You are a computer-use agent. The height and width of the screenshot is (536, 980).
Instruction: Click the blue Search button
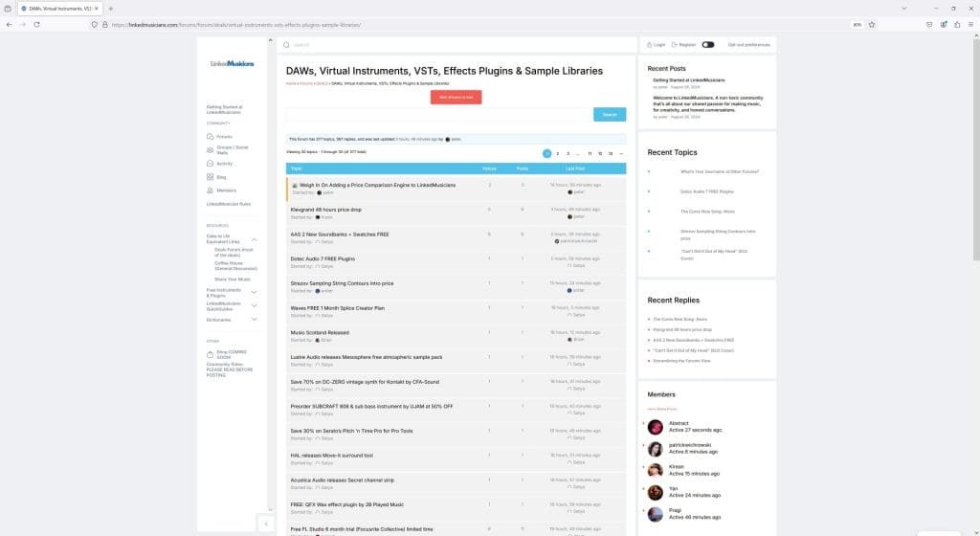(x=610, y=115)
